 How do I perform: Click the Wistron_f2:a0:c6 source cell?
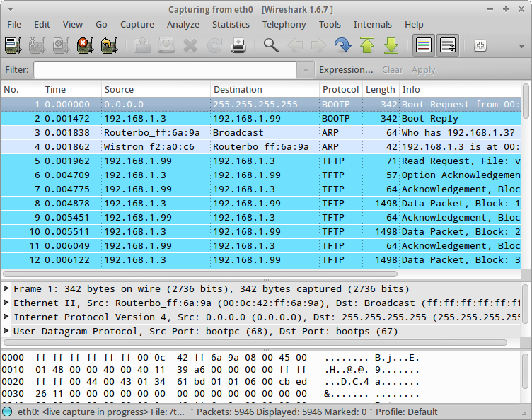[x=149, y=147]
